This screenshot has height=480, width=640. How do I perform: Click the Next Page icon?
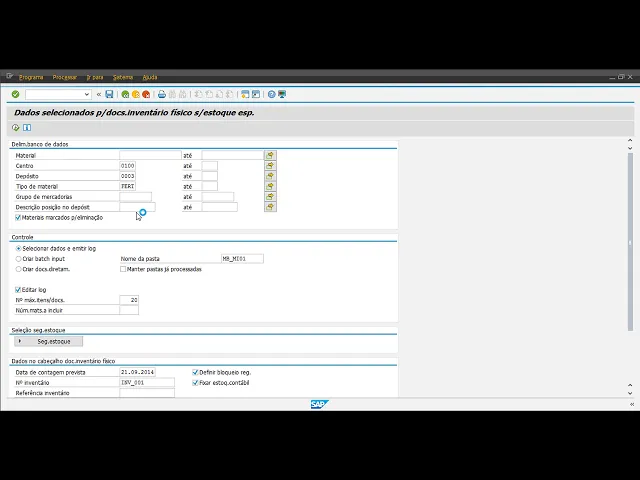[219, 94]
